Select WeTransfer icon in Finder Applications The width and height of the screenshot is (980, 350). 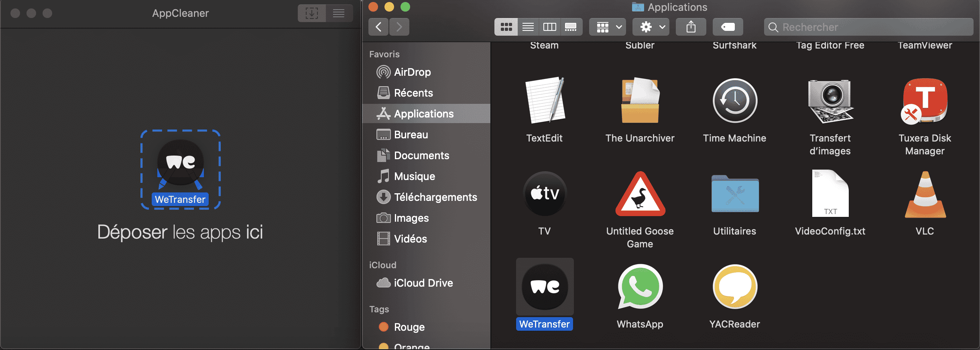(x=545, y=287)
